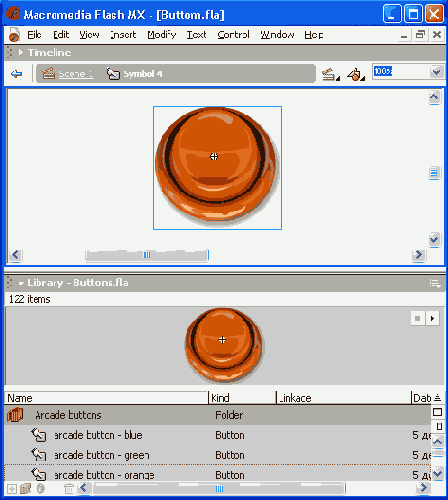Toggle the Library narrow view state
Image resolution: width=448 pixels, height=500 pixels.
tap(439, 426)
